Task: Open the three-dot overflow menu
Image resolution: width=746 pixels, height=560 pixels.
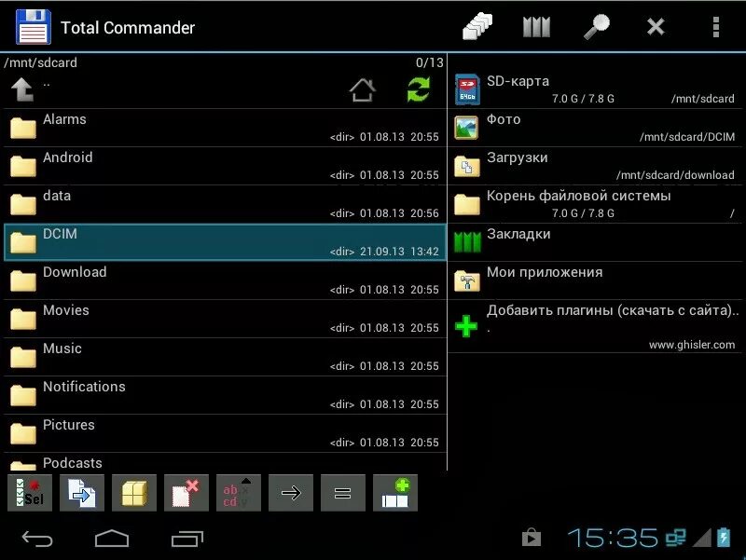Action: [715, 27]
